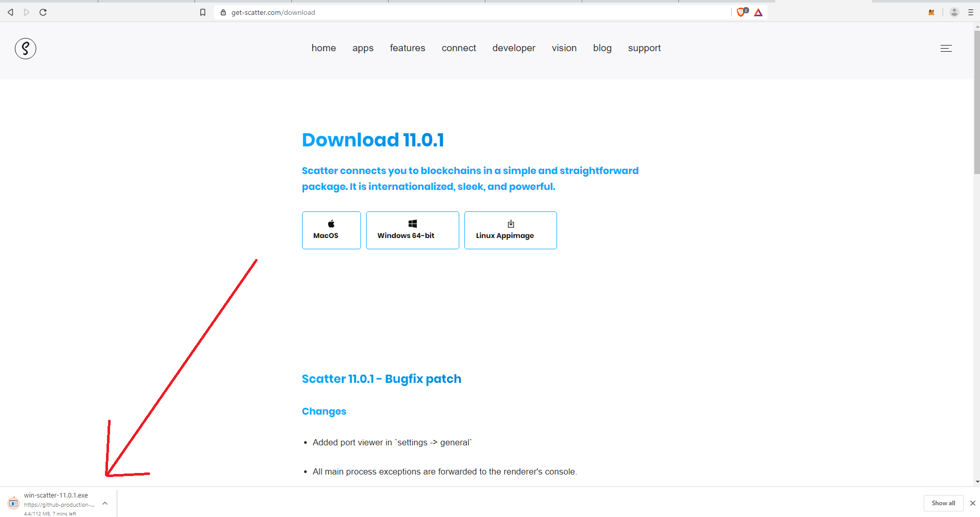Open the MetaMask fox extension
This screenshot has width=980, height=517.
931,12
